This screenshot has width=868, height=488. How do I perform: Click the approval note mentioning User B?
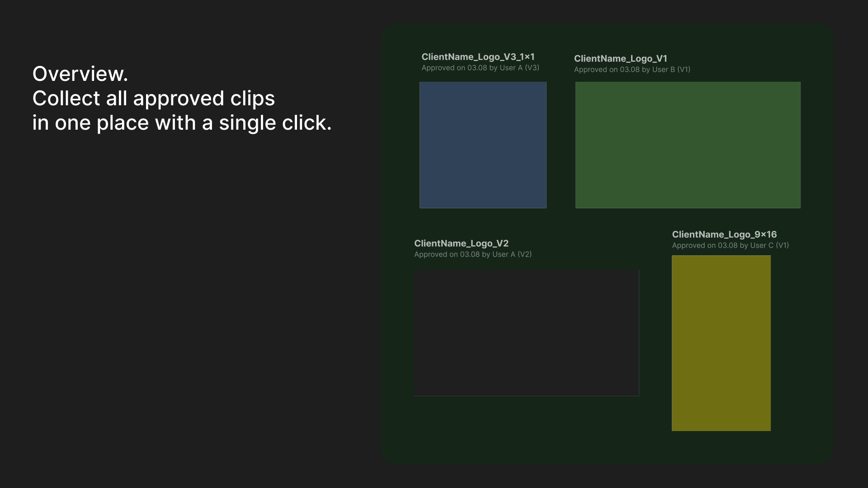[632, 70]
